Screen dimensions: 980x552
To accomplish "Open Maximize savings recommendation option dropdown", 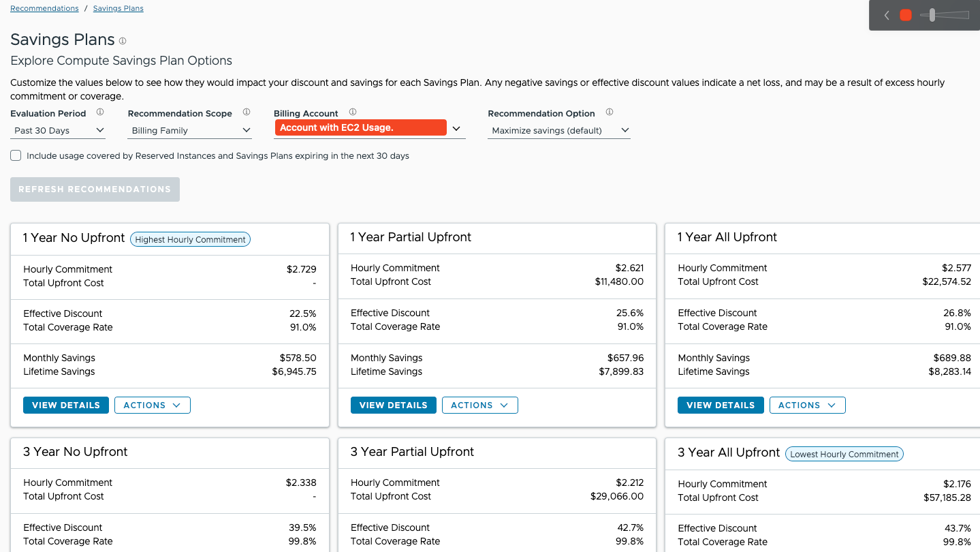I will point(558,130).
